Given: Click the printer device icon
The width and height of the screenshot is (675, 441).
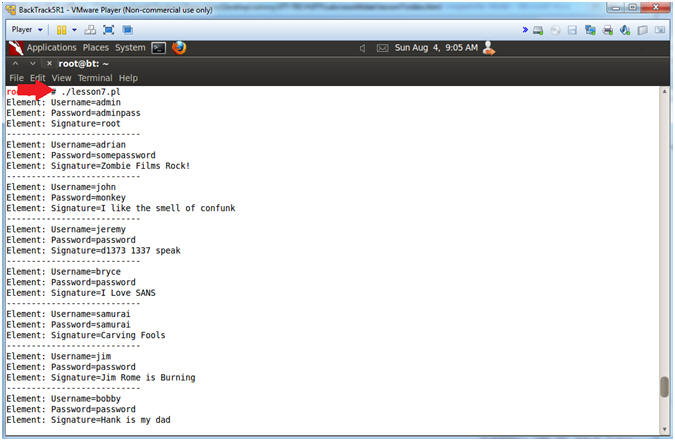Looking at the screenshot, I should 607,30.
